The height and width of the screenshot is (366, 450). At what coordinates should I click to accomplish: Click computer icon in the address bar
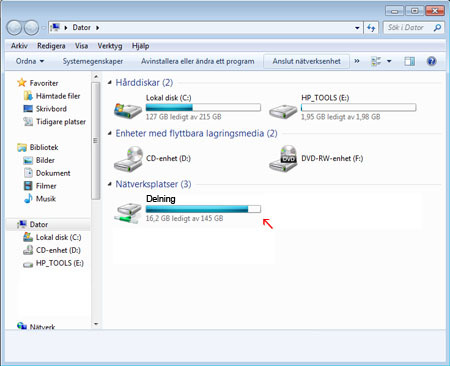click(55, 27)
